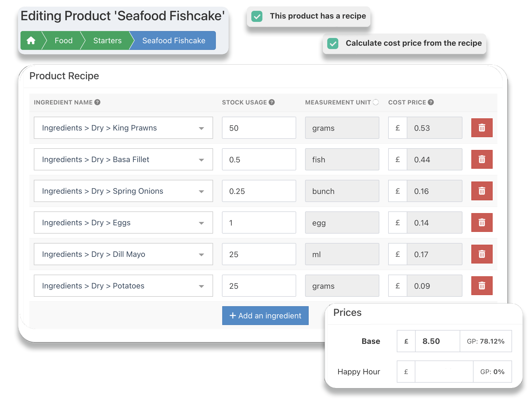The height and width of the screenshot is (399, 532).
Task: Delete the Eggs ingredient row
Action: click(x=482, y=222)
